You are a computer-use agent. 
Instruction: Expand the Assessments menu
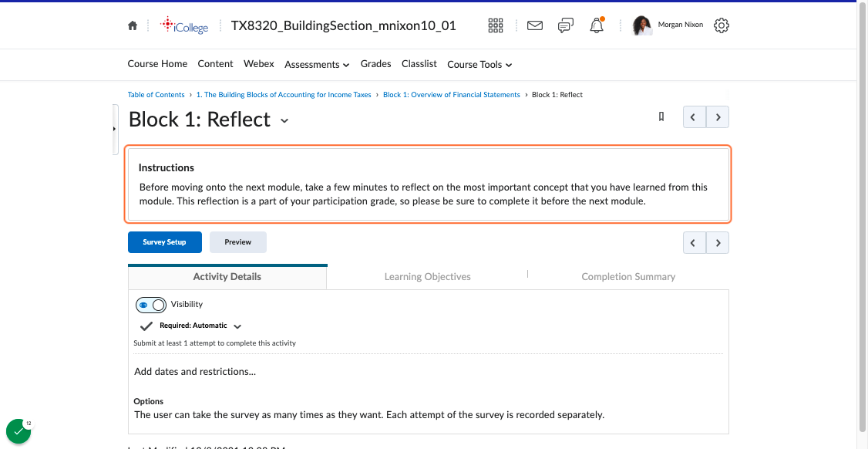click(317, 64)
